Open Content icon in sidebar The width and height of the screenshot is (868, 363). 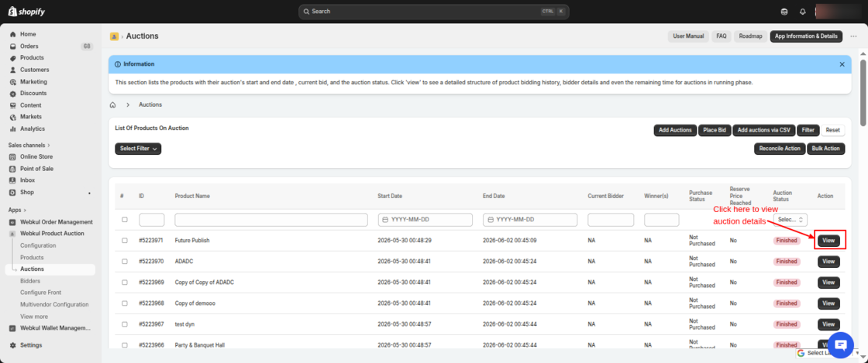coord(12,105)
